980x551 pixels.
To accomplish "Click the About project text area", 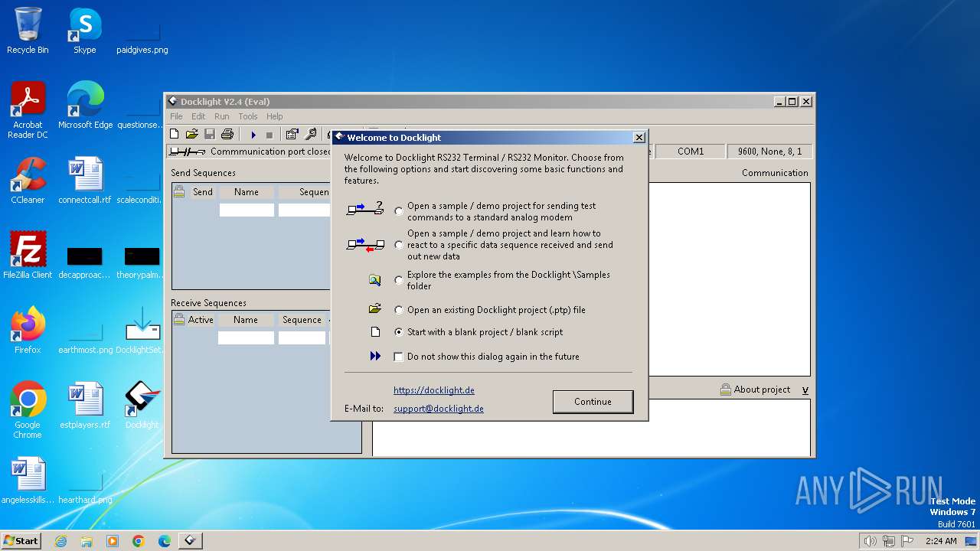I will (x=591, y=427).
